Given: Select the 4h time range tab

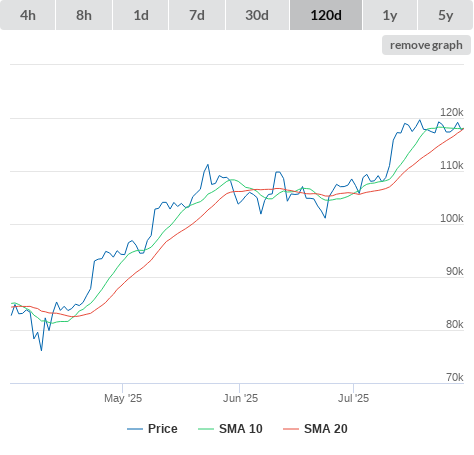Looking at the screenshot, I should point(28,15).
